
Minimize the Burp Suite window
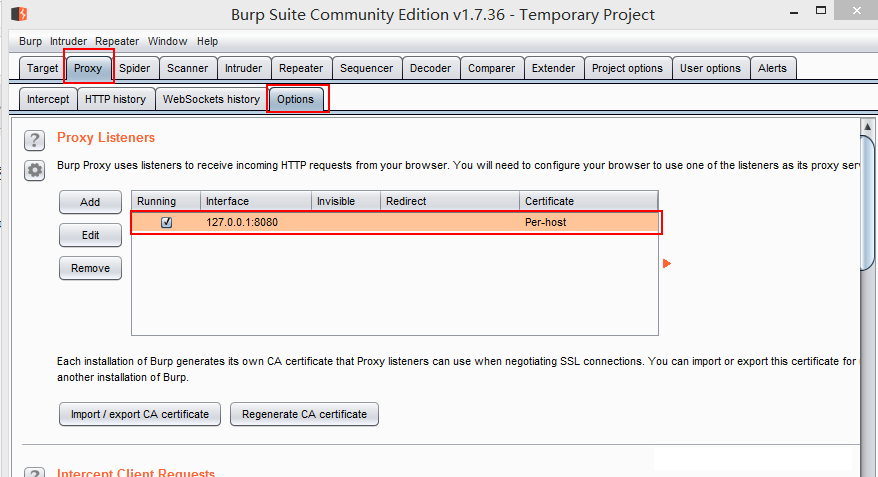(793, 12)
